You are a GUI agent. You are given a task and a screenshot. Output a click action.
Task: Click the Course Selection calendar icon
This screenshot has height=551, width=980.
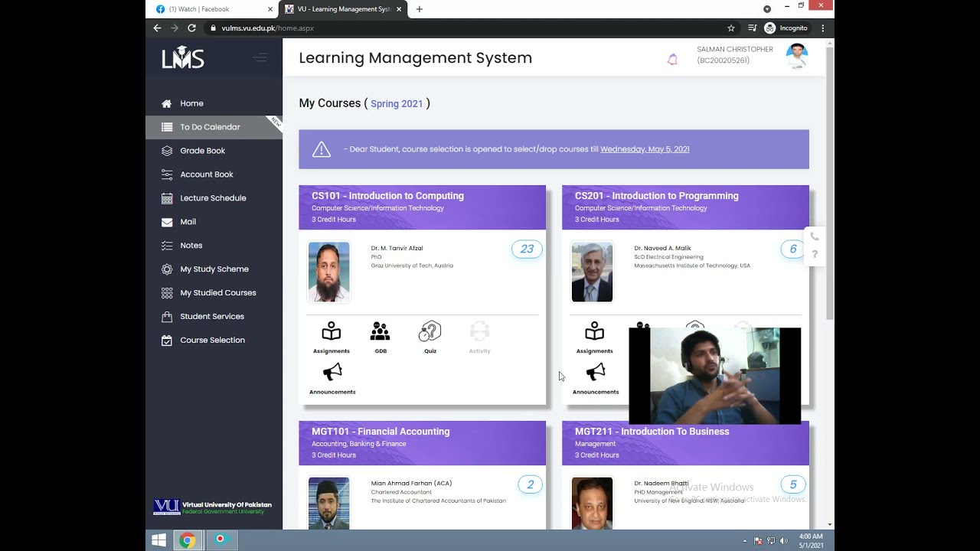(167, 341)
